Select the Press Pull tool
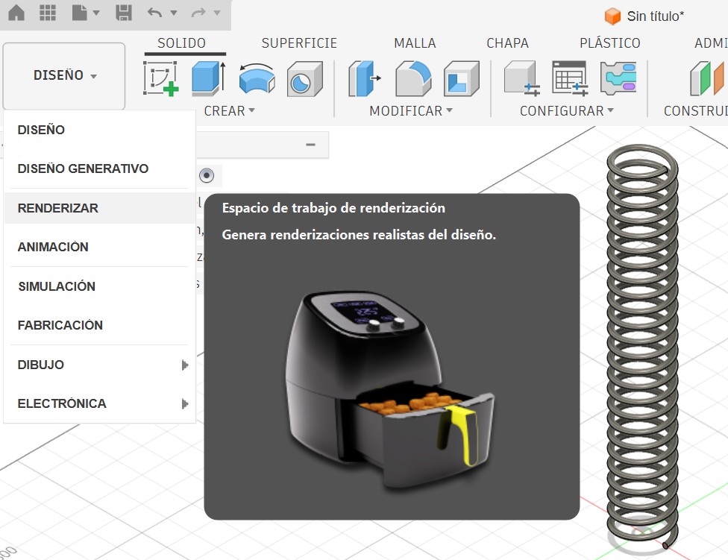Screen dimensions: 728x560 point(365,78)
